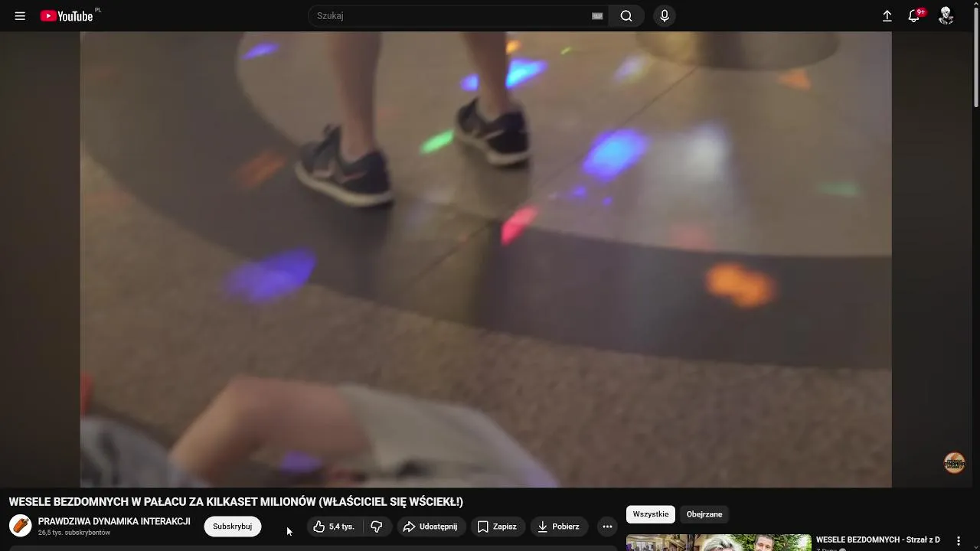This screenshot has width=980, height=551.
Task: Open the upload video icon
Action: pos(887,16)
